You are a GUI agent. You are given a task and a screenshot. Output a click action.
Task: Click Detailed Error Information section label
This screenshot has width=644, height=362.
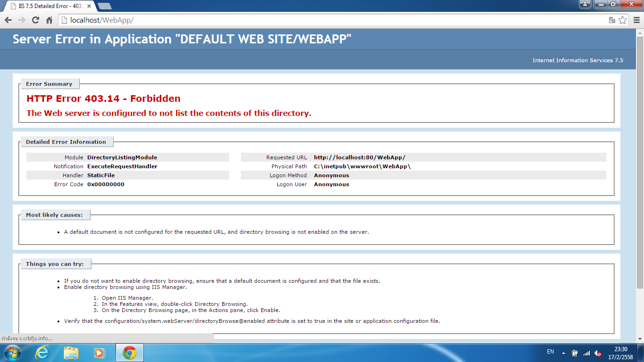pos(66,141)
